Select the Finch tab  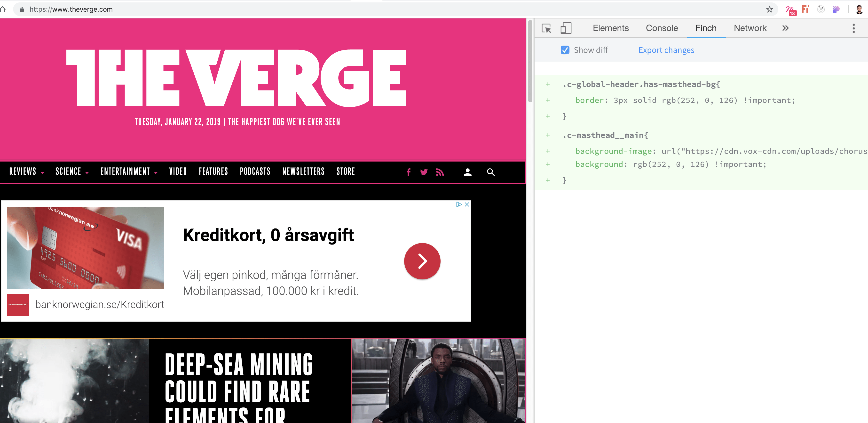(x=706, y=28)
